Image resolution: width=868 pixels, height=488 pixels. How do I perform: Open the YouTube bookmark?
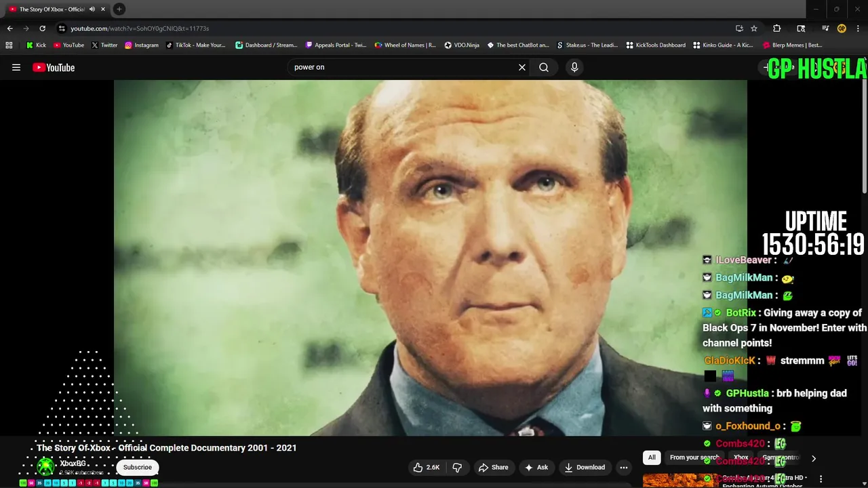pos(68,45)
